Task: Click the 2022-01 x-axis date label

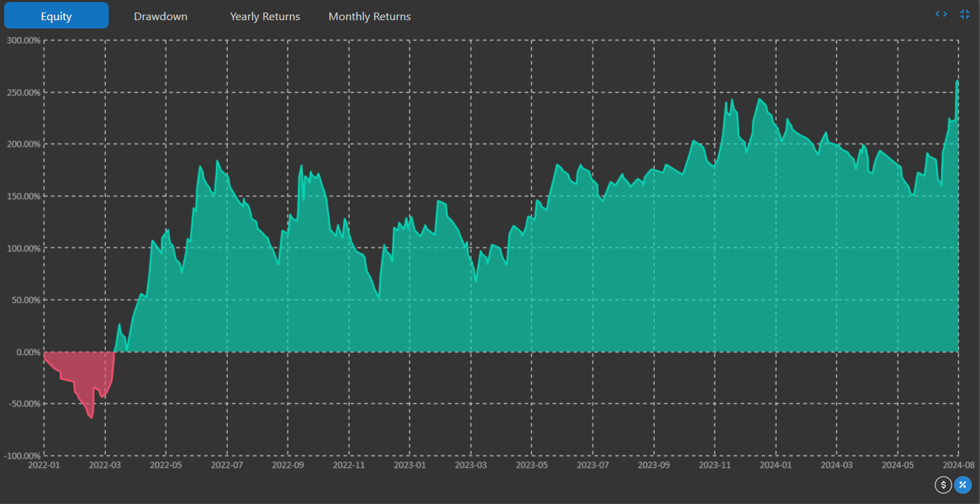Action: click(45, 464)
